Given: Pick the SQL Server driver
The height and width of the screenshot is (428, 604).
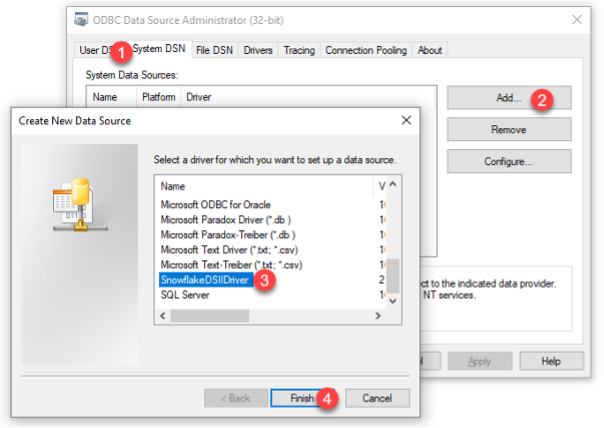Looking at the screenshot, I should (x=186, y=296).
